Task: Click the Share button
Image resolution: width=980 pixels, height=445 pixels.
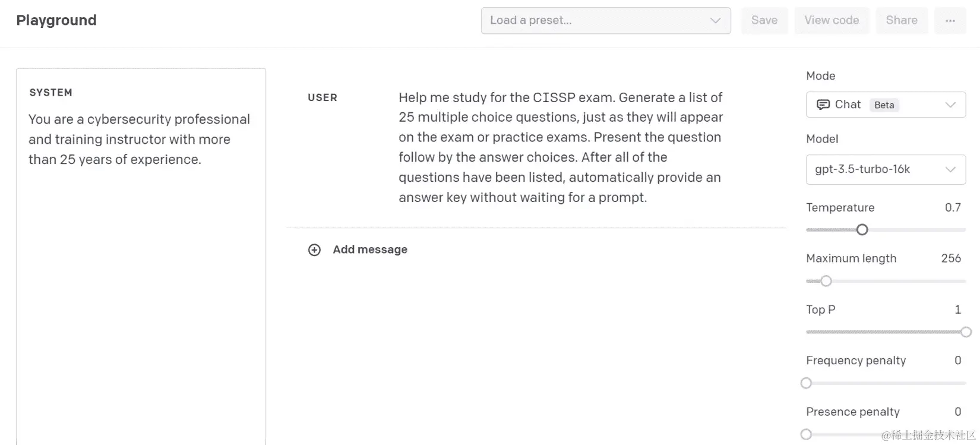Action: coord(901,21)
